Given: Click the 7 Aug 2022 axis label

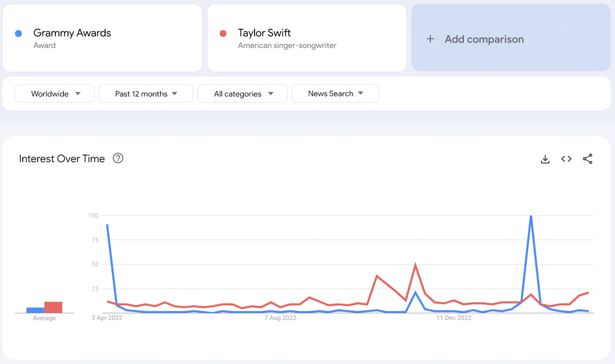Looking at the screenshot, I should (x=280, y=318).
